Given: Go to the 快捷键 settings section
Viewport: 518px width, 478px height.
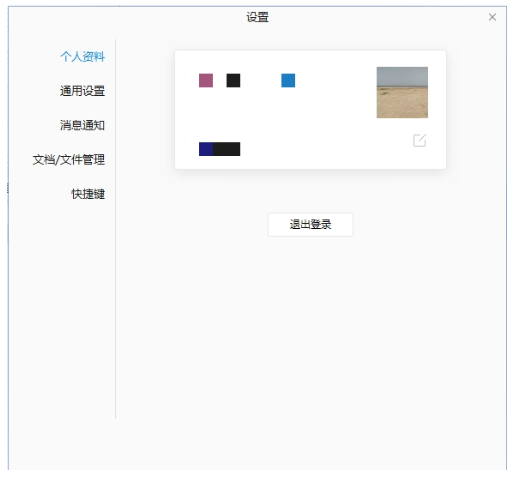Looking at the screenshot, I should pyautogui.click(x=88, y=194).
